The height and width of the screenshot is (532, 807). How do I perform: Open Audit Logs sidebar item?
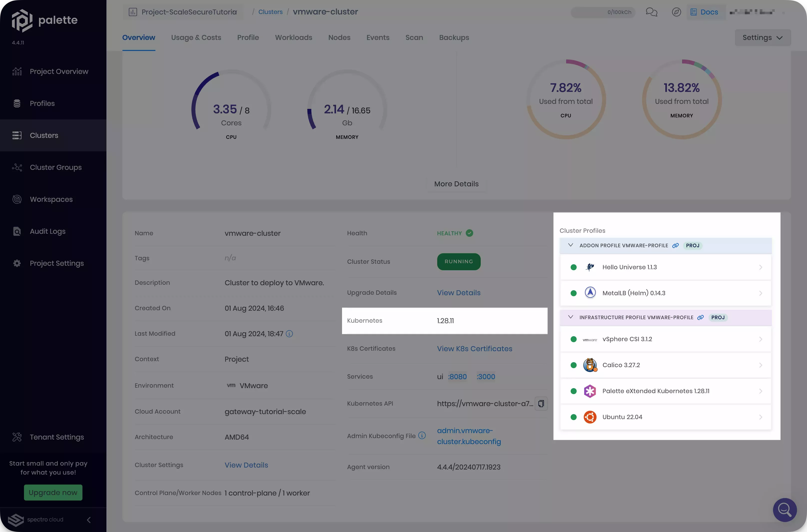[x=53, y=231]
